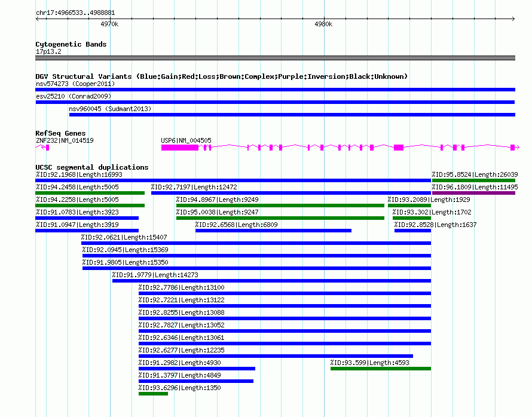Select the Cytogenetic Bands track title
532x417 pixels.
tap(71, 44)
